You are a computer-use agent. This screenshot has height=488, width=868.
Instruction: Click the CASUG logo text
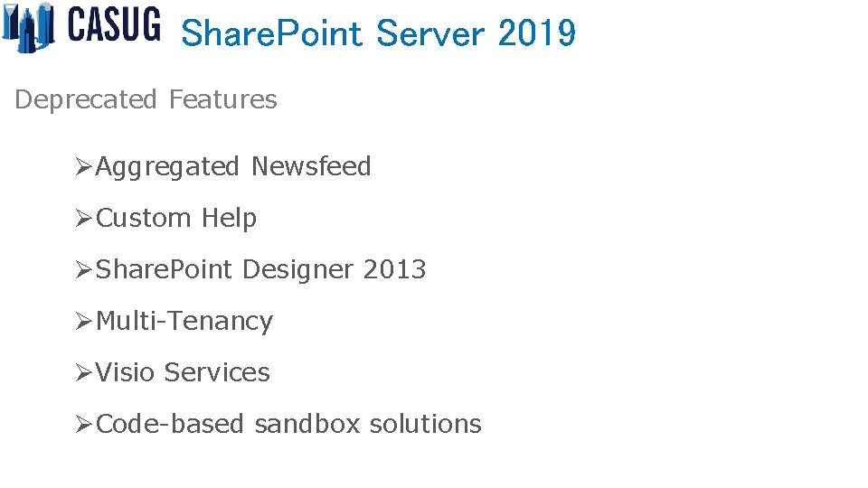114,24
